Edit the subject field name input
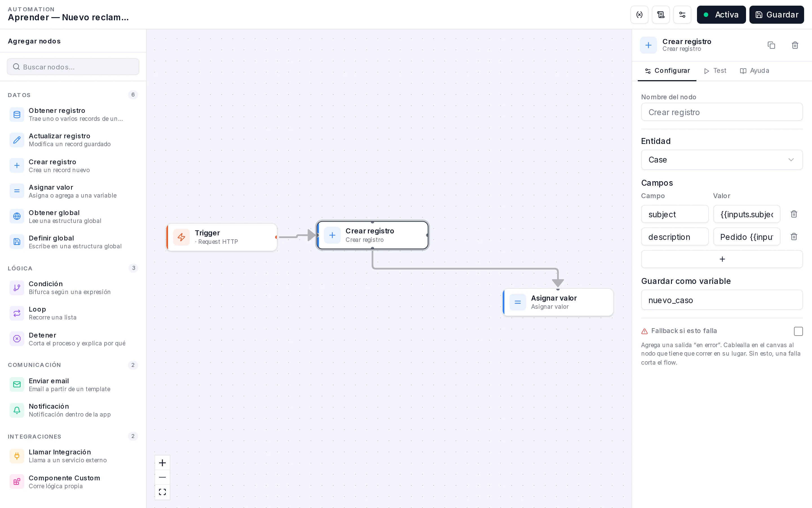812x508 pixels. (675, 214)
